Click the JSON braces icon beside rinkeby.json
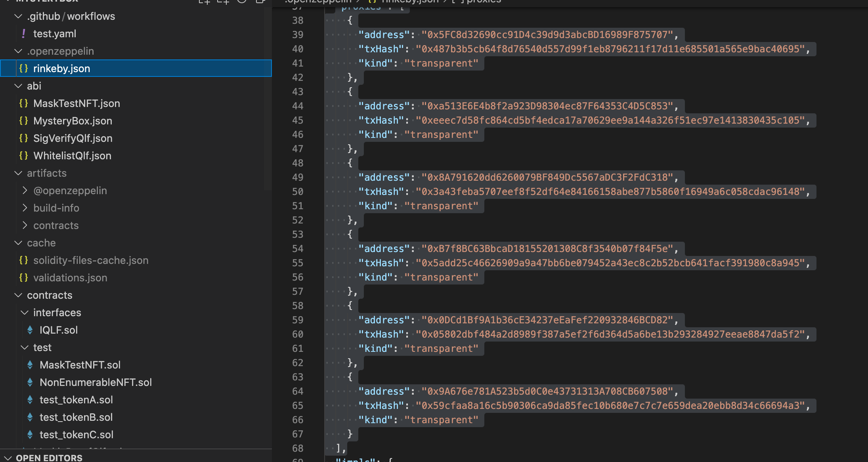The image size is (868, 462). tap(23, 69)
